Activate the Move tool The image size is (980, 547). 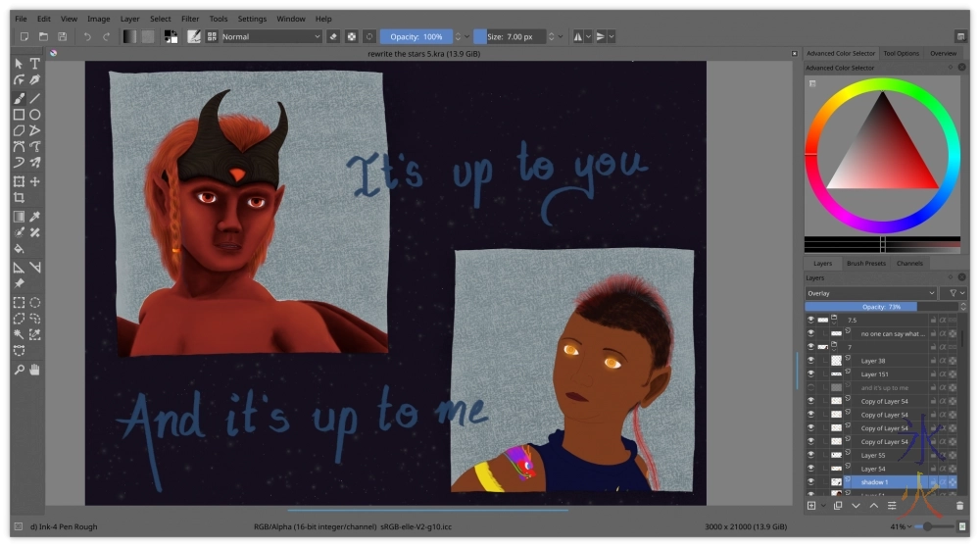[35, 181]
